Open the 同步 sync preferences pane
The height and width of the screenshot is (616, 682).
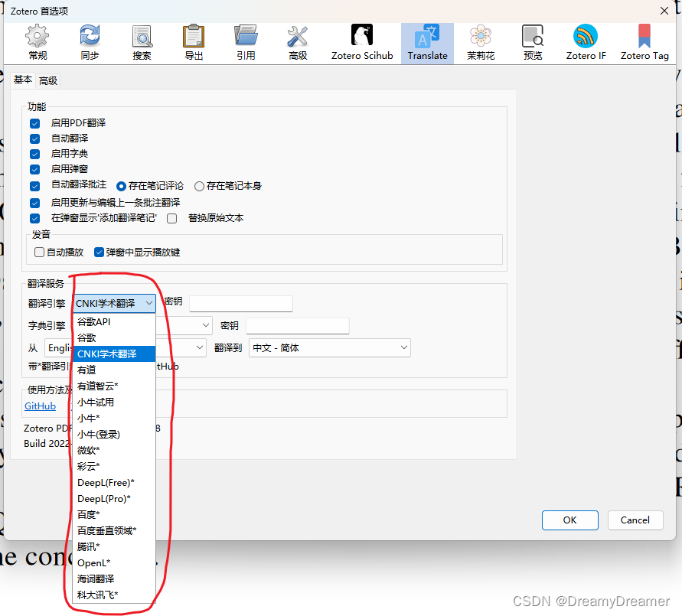click(90, 43)
